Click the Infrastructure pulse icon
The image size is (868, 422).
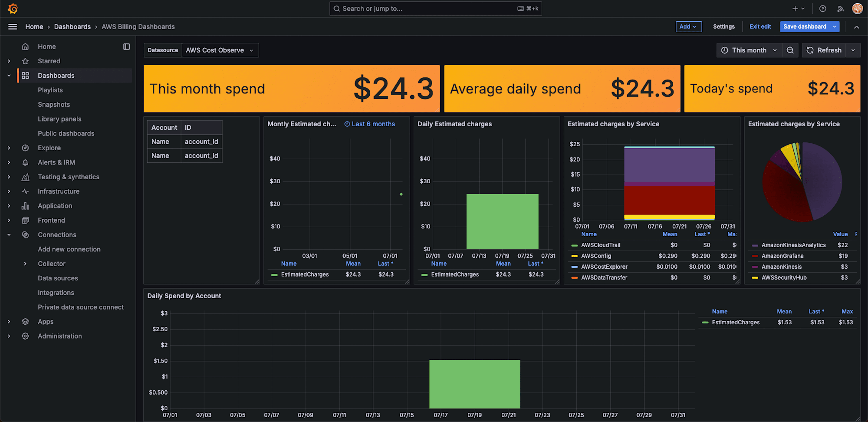[25, 191]
